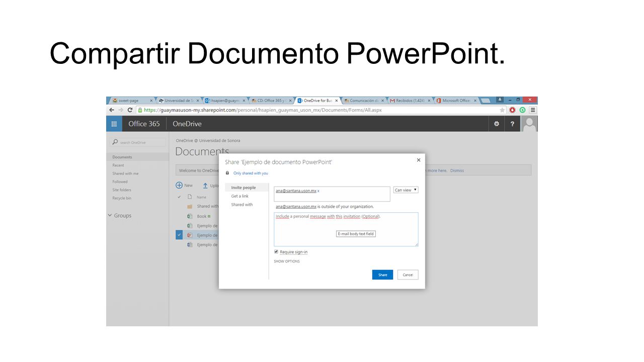The image size is (644, 362).
Task: Open Followed in the left navigation
Action: tap(120, 182)
